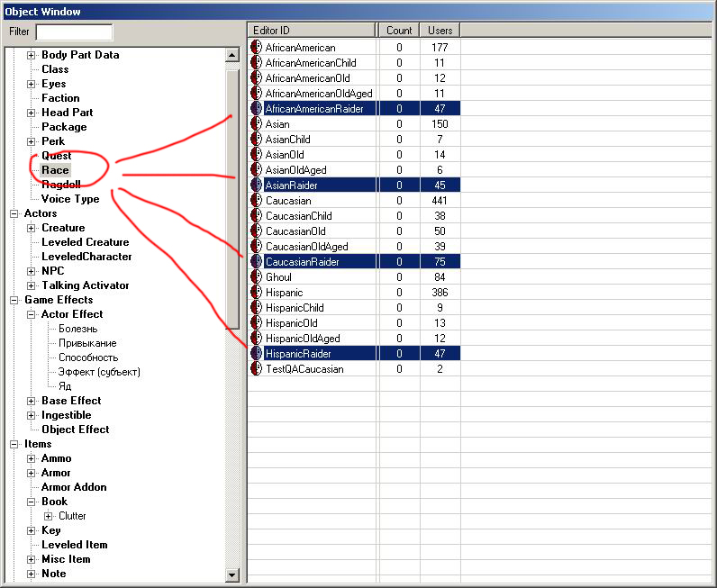
Task: Click the AsianOldAged row icon
Action: [257, 169]
